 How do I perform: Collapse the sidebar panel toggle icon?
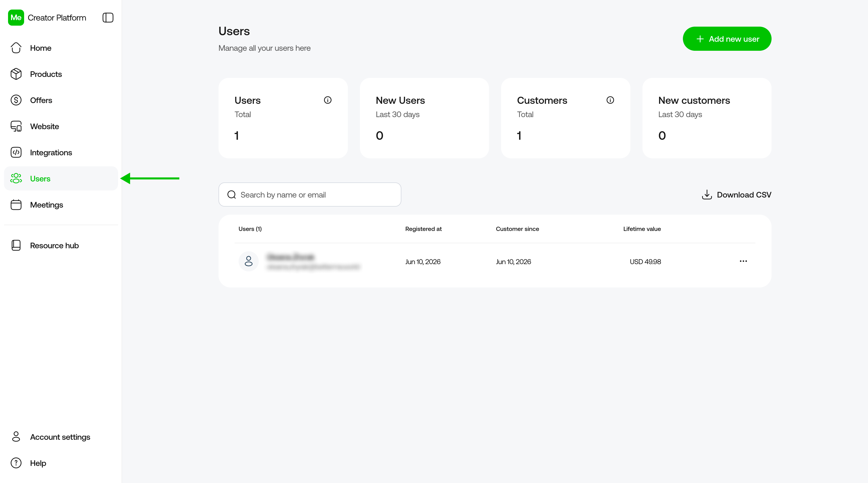tap(108, 18)
